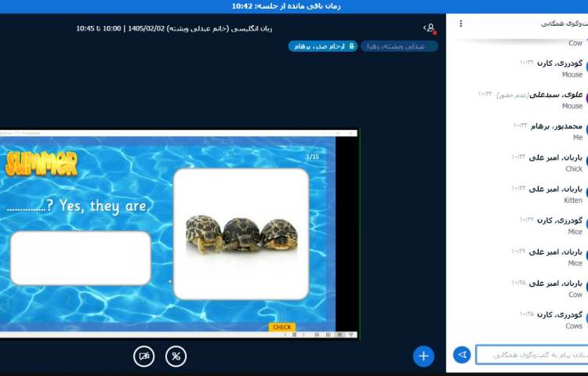The width and height of the screenshot is (588, 376).
Task: Send the chat message with the paper plane button
Action: 462,355
